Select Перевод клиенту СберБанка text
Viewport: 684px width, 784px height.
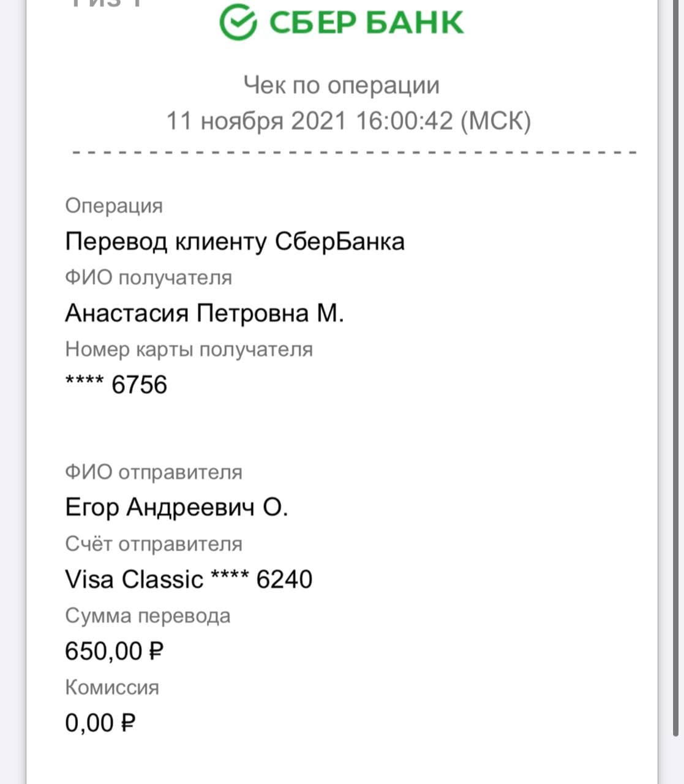pyautogui.click(x=235, y=241)
